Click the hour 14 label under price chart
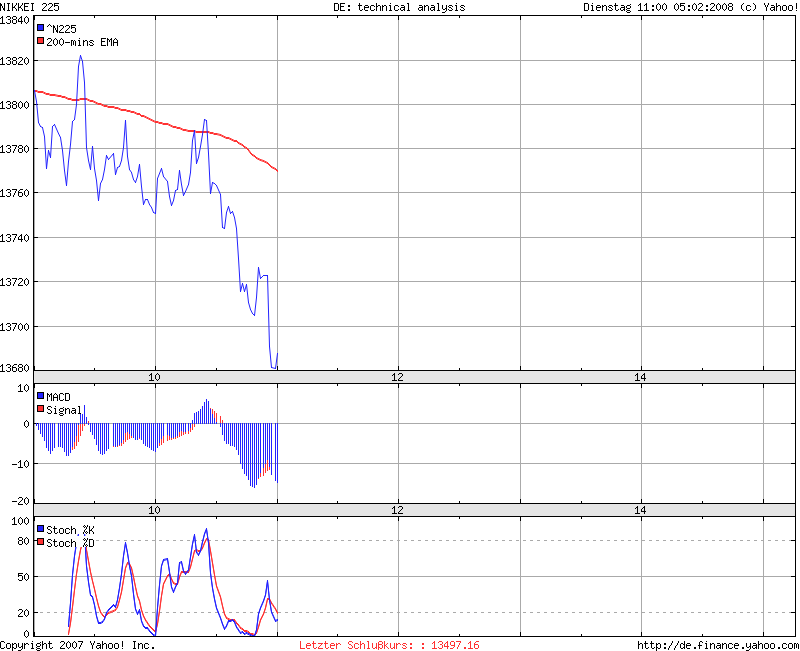Screen dimensions: 800x651 (x=640, y=377)
